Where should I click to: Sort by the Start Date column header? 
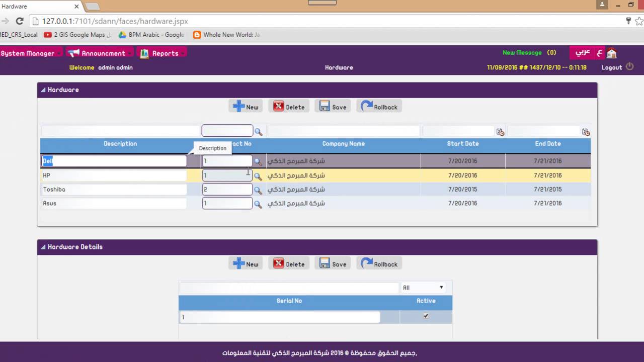tap(463, 144)
